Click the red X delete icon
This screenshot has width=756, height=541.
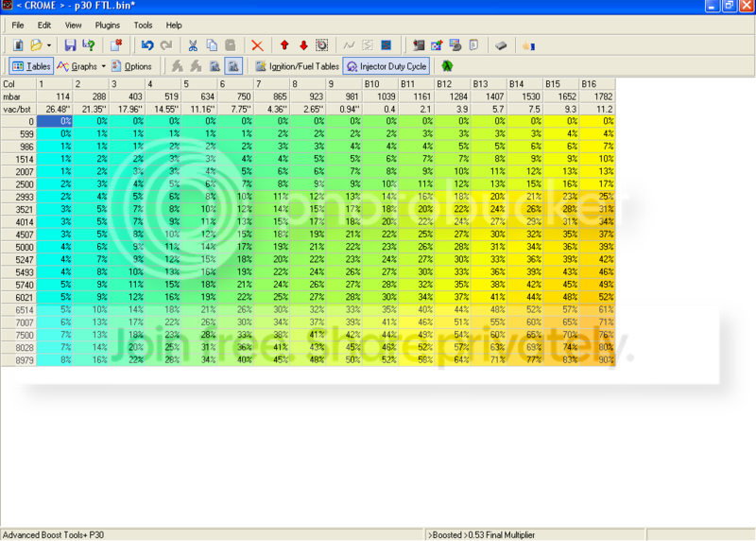(257, 44)
